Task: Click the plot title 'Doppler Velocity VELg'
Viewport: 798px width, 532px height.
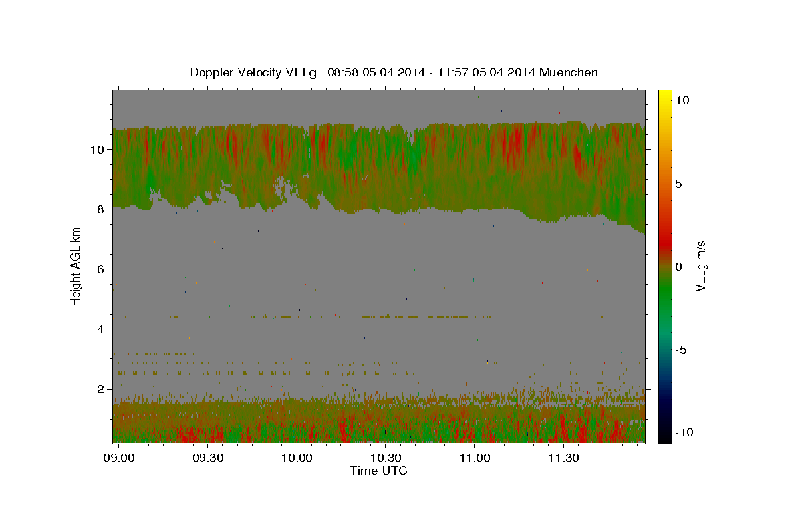Action: tap(255, 72)
